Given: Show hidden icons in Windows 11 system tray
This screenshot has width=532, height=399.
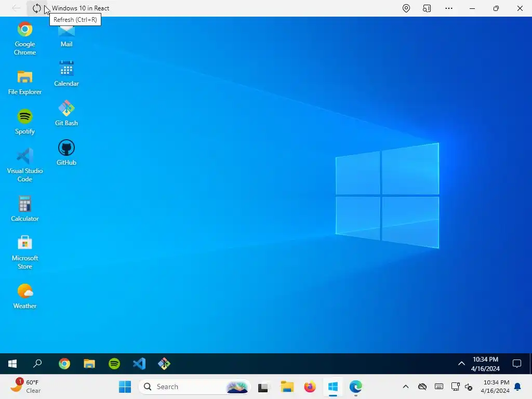Looking at the screenshot, I should (405, 387).
